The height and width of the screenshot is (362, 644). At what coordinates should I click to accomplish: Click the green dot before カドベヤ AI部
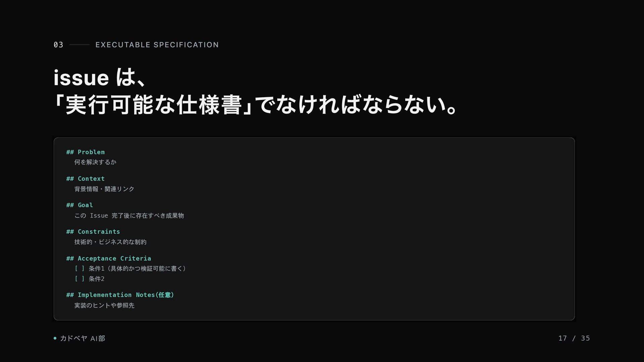tap(55, 338)
